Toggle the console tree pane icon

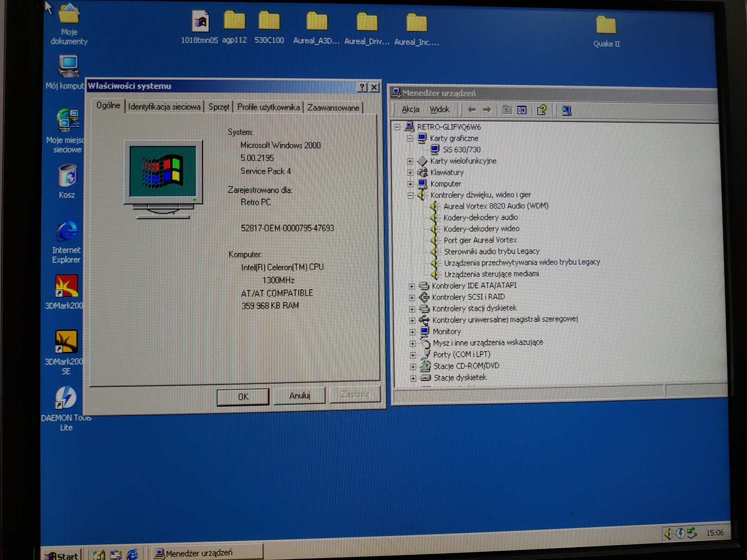click(x=522, y=110)
